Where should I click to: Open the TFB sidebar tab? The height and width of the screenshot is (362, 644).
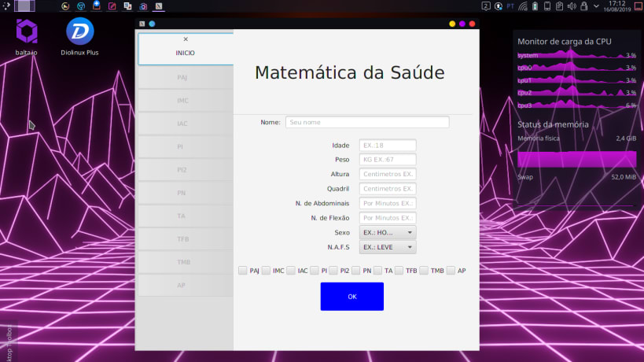pos(186,238)
